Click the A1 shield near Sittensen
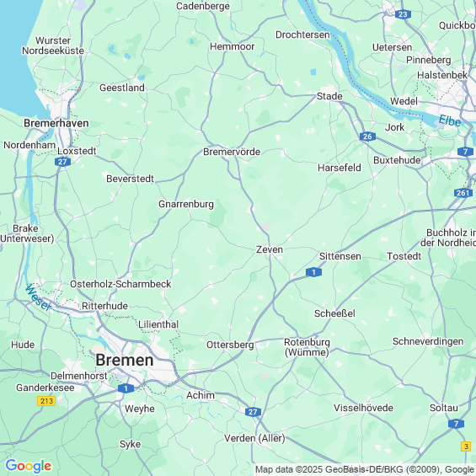476x476 pixels. (x=313, y=272)
